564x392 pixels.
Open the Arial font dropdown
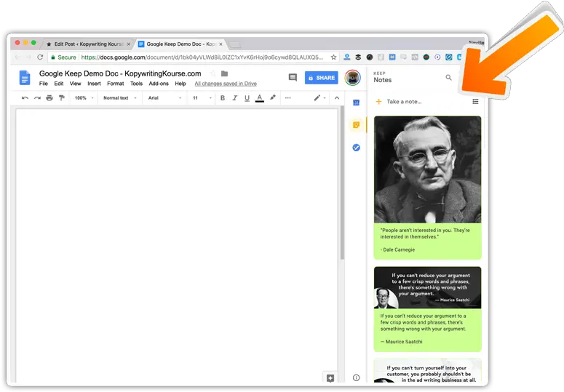pos(164,97)
